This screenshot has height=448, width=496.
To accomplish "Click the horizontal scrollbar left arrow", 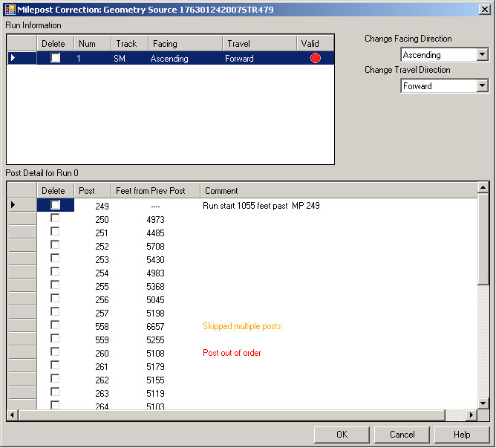I will click(13, 415).
